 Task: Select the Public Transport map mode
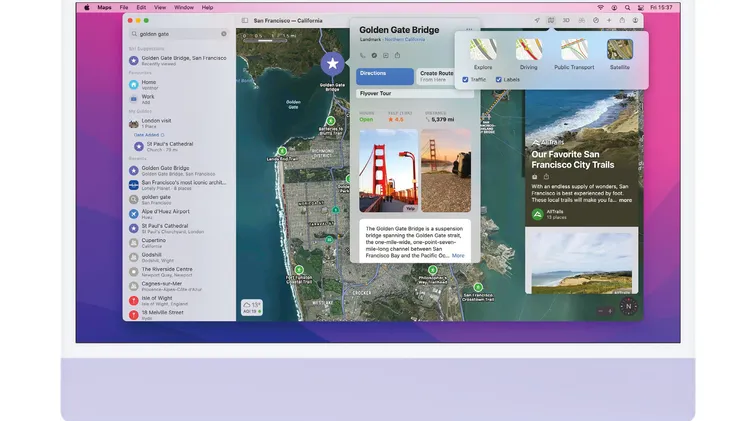click(x=574, y=55)
